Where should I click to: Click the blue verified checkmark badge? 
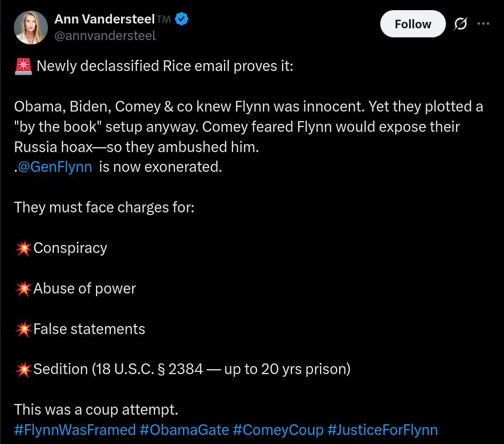[182, 19]
